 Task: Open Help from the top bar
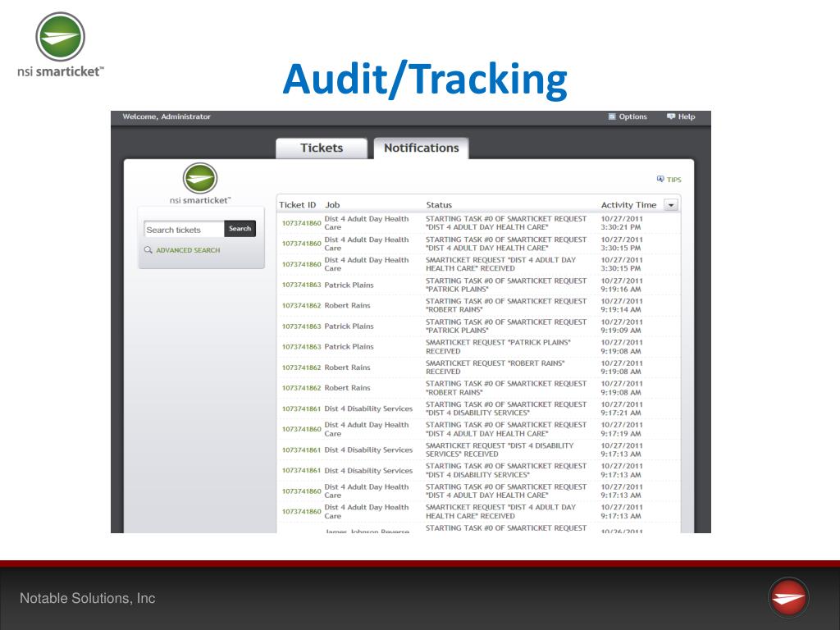681,116
